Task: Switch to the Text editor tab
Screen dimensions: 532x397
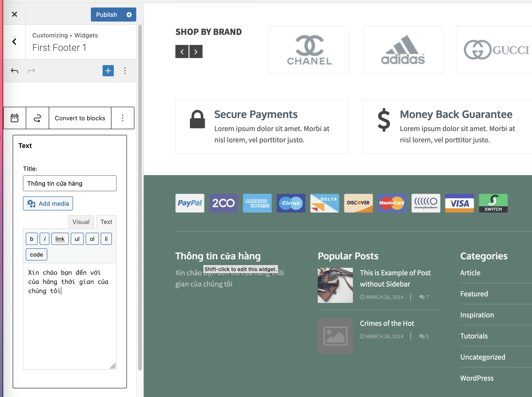Action: [x=106, y=222]
